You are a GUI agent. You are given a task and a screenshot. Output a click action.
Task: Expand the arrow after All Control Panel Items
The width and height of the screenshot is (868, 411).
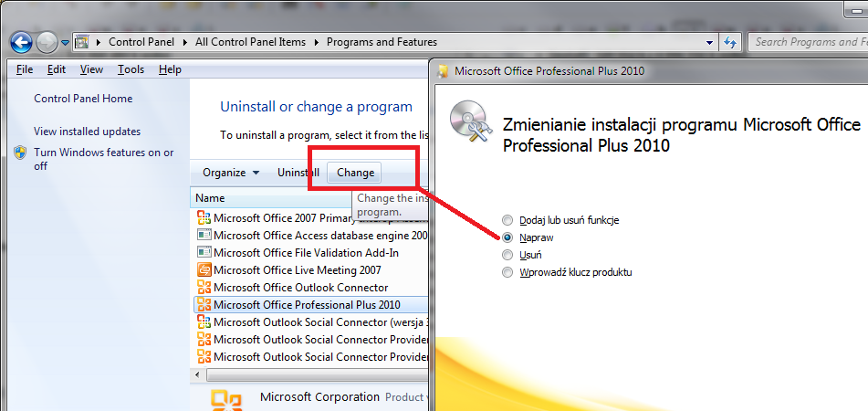[x=317, y=42]
